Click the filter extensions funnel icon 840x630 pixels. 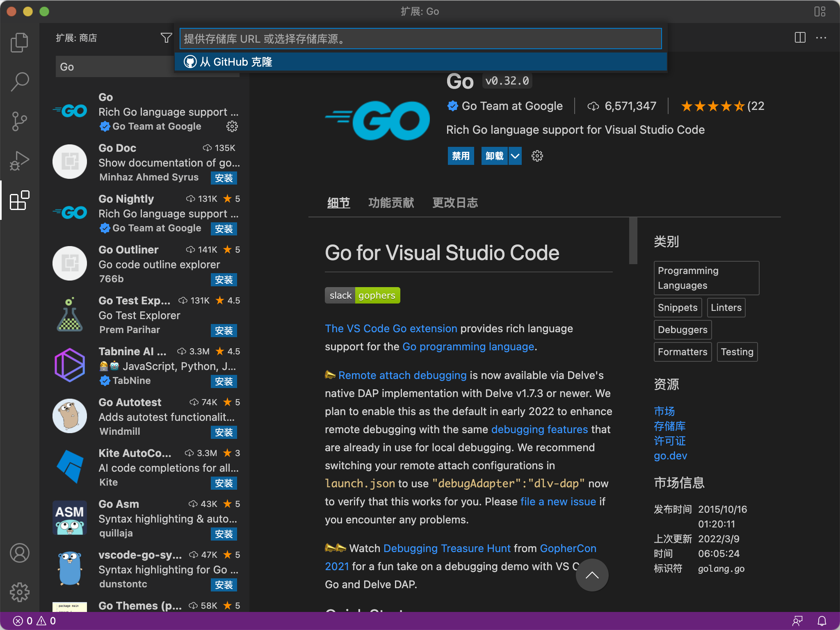pyautogui.click(x=166, y=38)
